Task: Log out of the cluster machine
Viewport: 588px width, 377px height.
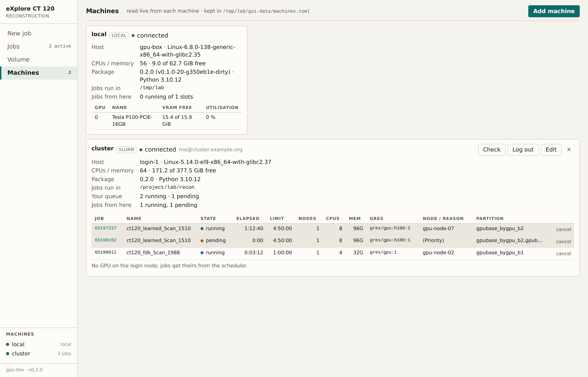Action: click(523, 150)
